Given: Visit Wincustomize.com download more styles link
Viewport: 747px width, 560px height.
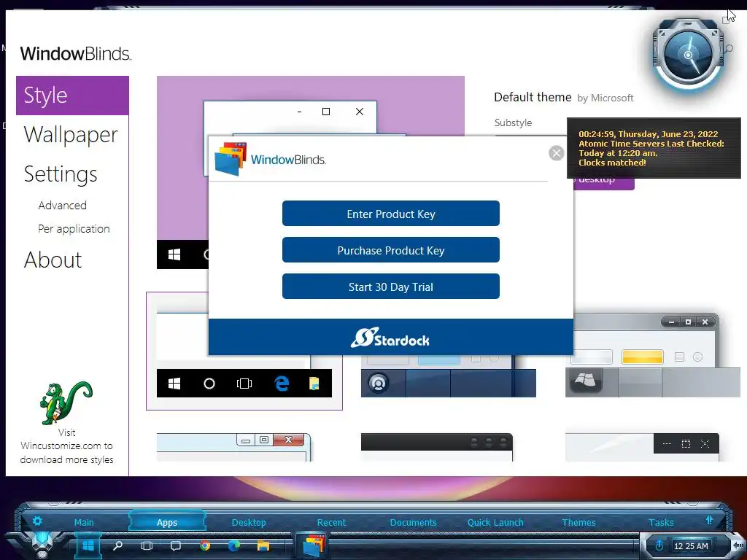Looking at the screenshot, I should (66, 446).
